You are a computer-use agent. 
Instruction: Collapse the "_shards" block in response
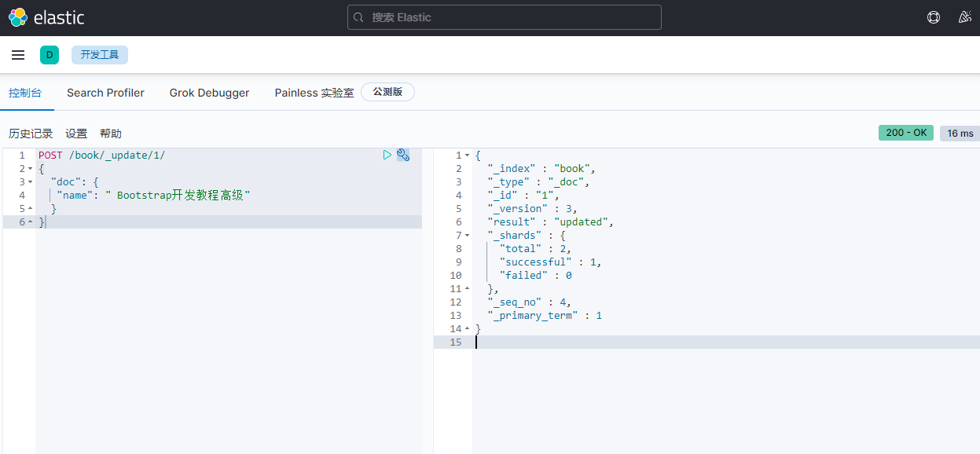(x=467, y=236)
